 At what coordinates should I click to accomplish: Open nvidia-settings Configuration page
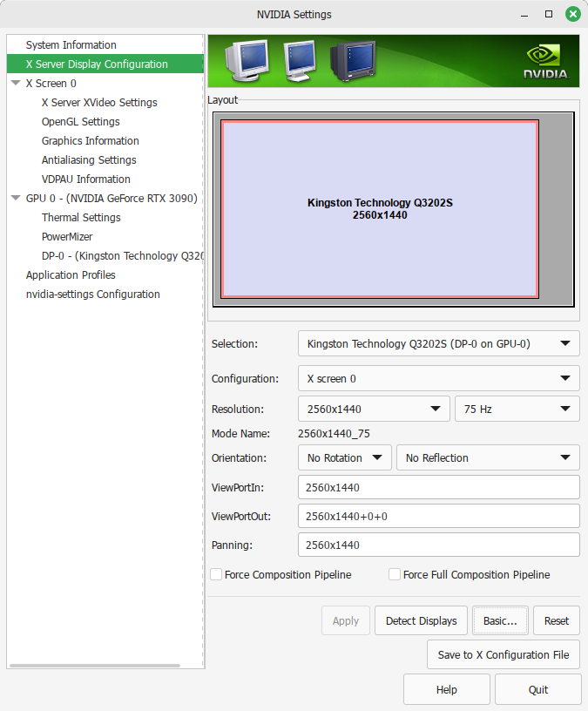click(93, 295)
